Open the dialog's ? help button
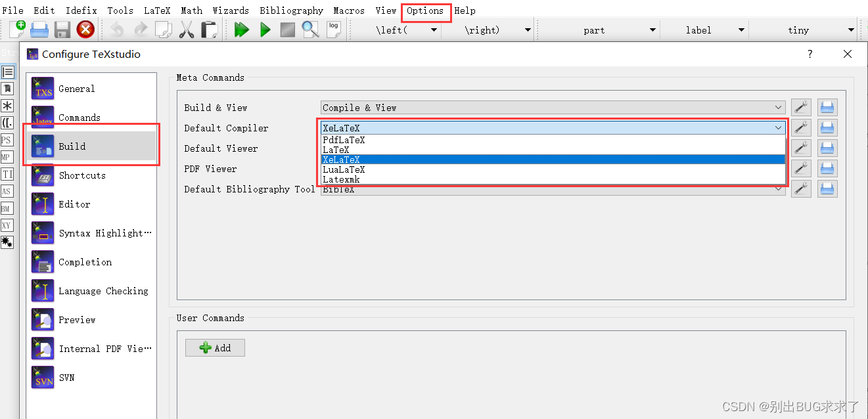868x419 pixels. pyautogui.click(x=810, y=54)
